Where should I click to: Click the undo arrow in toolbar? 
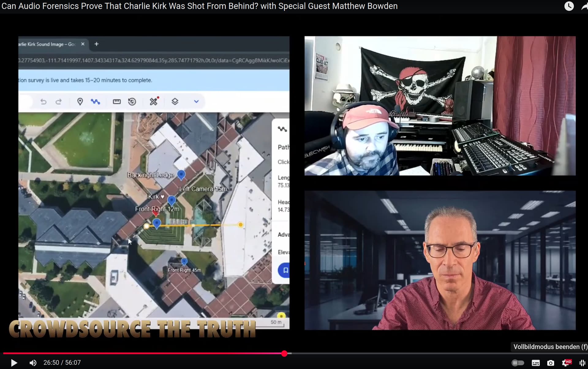coord(43,101)
